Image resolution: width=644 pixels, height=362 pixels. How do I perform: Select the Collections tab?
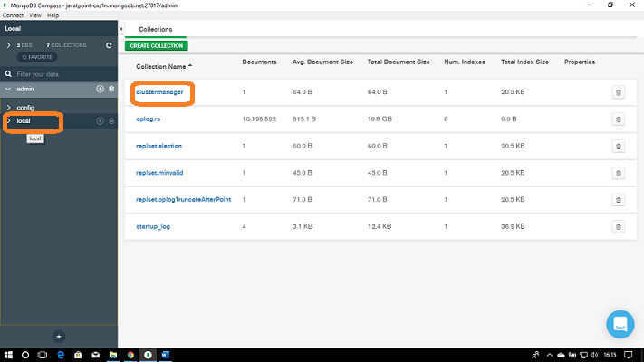pos(155,29)
